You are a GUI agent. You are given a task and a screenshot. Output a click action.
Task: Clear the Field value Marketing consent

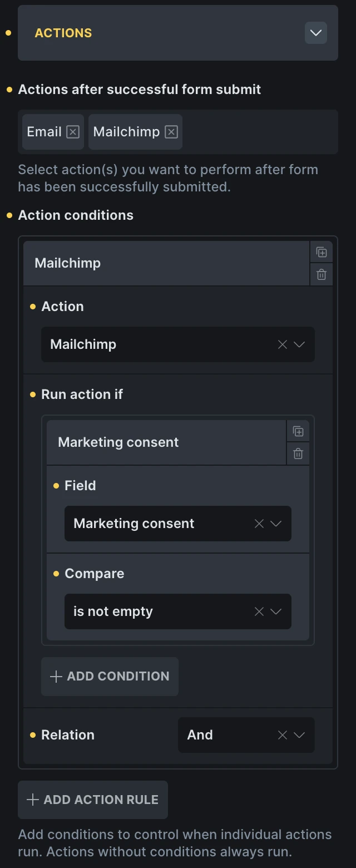pos(259,524)
